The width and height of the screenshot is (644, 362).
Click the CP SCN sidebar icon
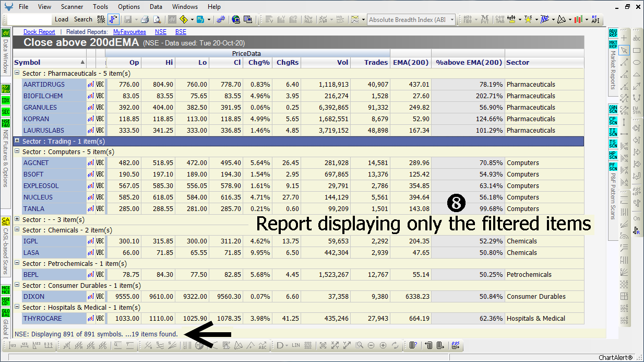613,121
